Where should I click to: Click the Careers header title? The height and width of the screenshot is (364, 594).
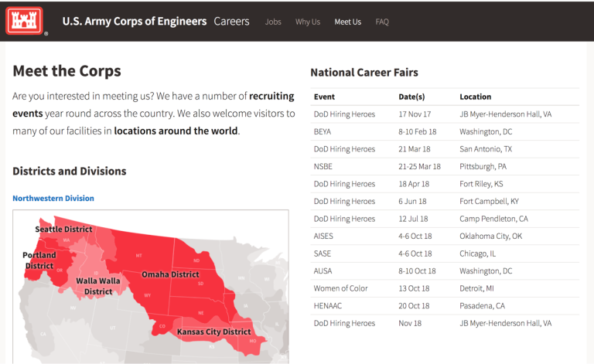click(x=231, y=21)
